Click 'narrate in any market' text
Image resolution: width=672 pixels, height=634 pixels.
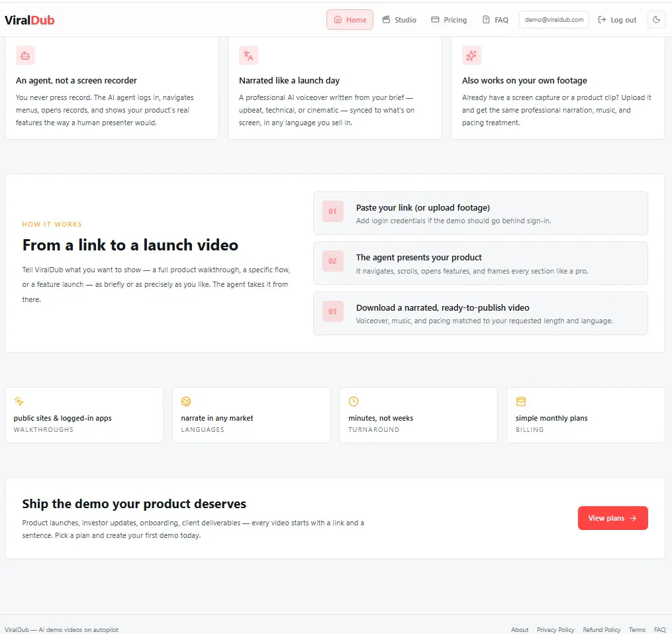click(x=217, y=418)
